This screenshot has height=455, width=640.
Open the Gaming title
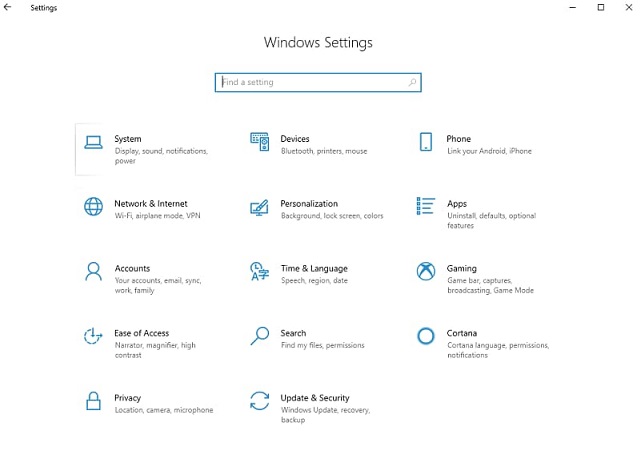pyautogui.click(x=462, y=269)
